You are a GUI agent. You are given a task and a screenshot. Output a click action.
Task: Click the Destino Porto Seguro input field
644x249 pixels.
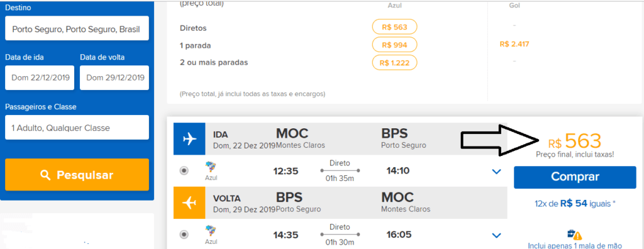click(77, 28)
